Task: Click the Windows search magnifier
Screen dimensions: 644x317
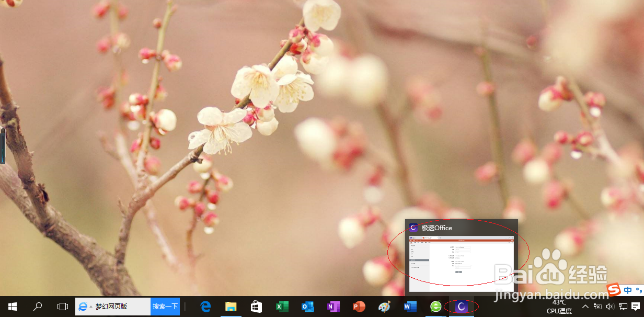Action: point(37,307)
